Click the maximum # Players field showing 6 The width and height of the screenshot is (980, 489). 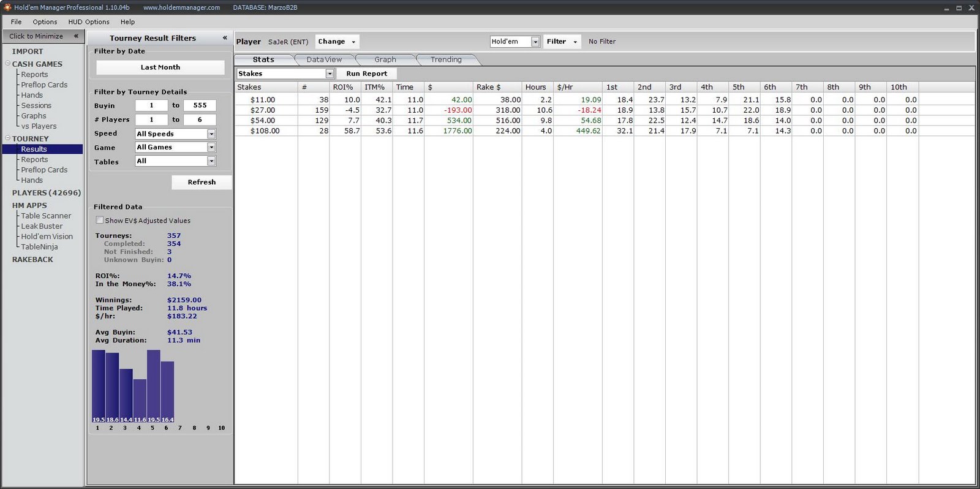200,119
